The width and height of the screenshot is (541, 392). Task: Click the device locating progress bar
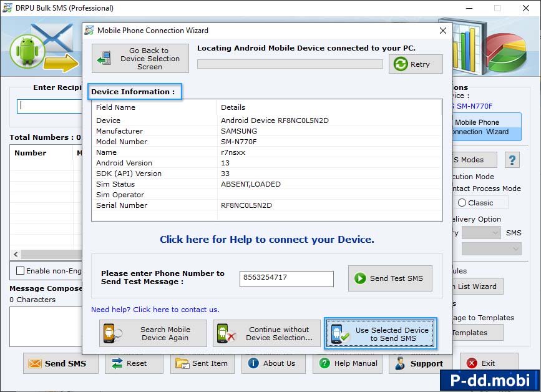click(x=290, y=64)
